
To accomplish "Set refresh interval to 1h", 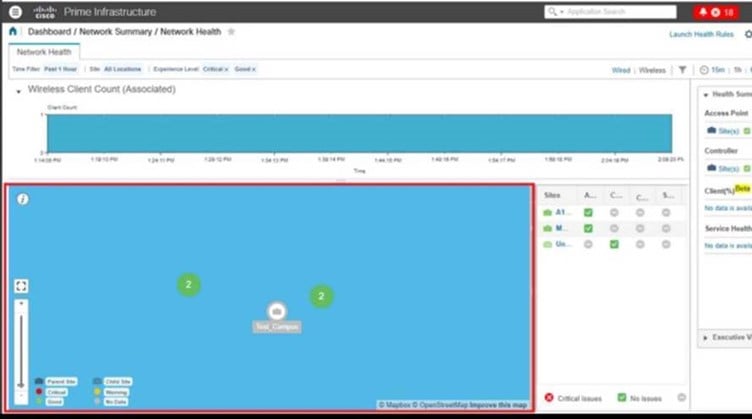I will 738,70.
